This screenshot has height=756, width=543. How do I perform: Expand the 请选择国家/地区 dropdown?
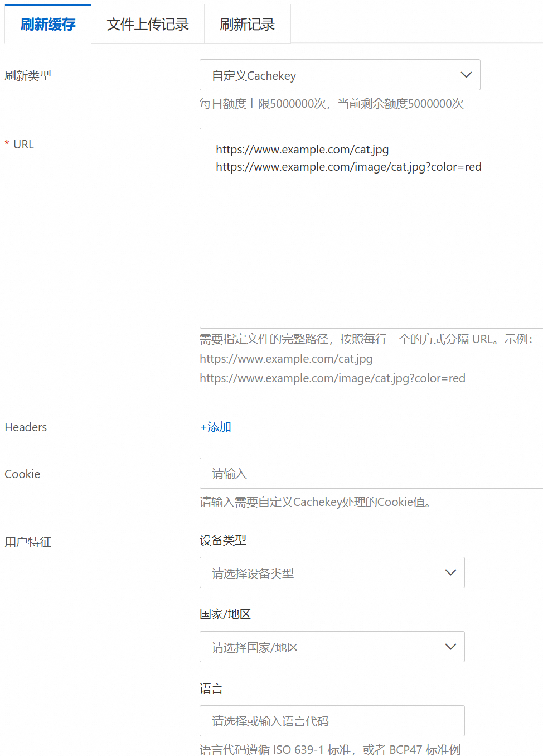(332, 647)
